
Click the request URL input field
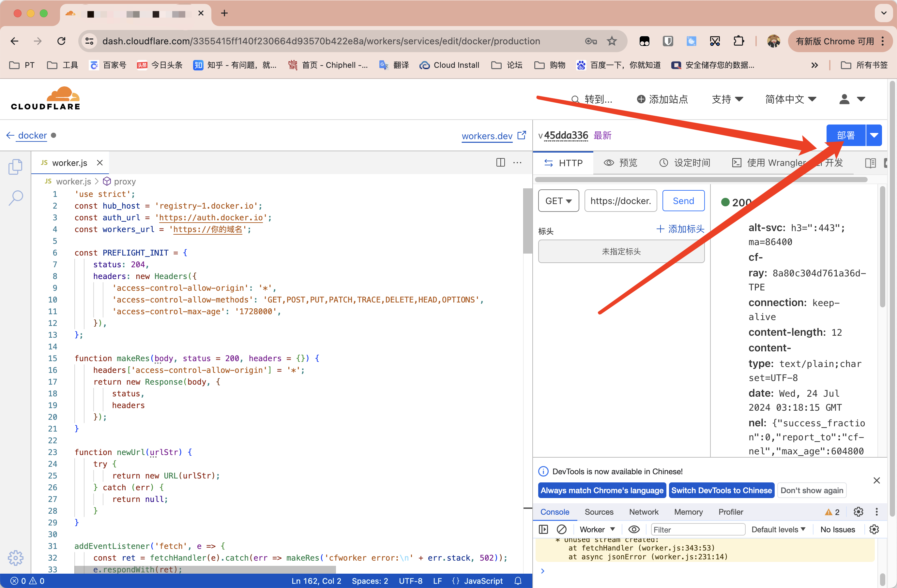[621, 201]
